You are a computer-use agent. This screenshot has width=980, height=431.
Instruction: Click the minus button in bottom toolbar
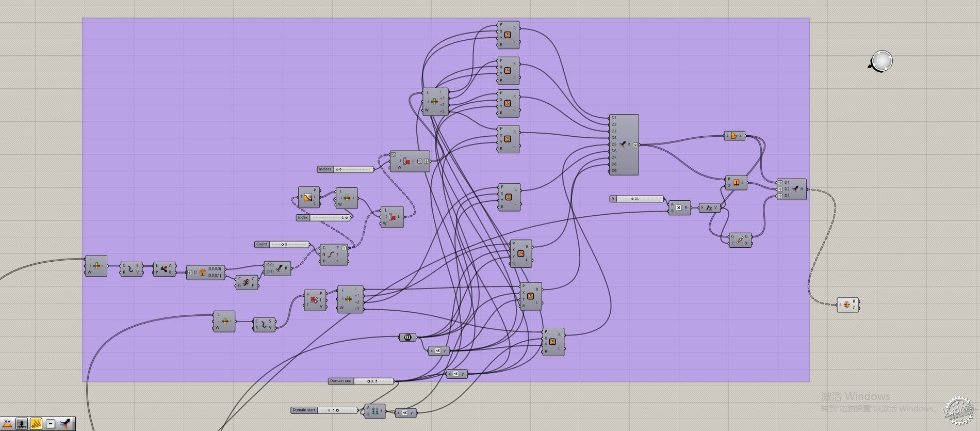(x=51, y=424)
